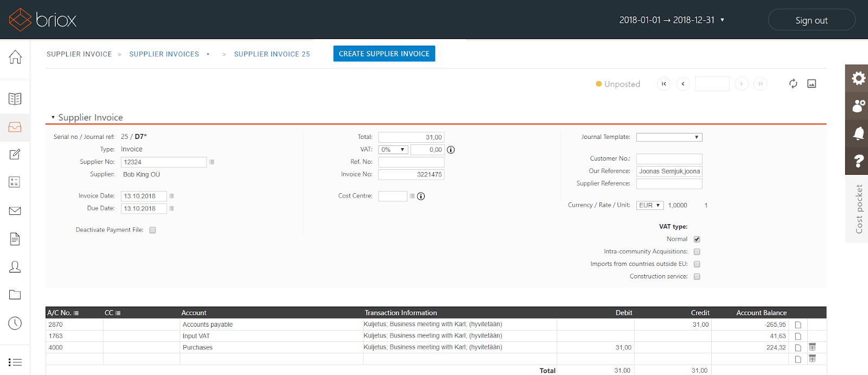Click Create Supplier Invoice button

pos(384,54)
